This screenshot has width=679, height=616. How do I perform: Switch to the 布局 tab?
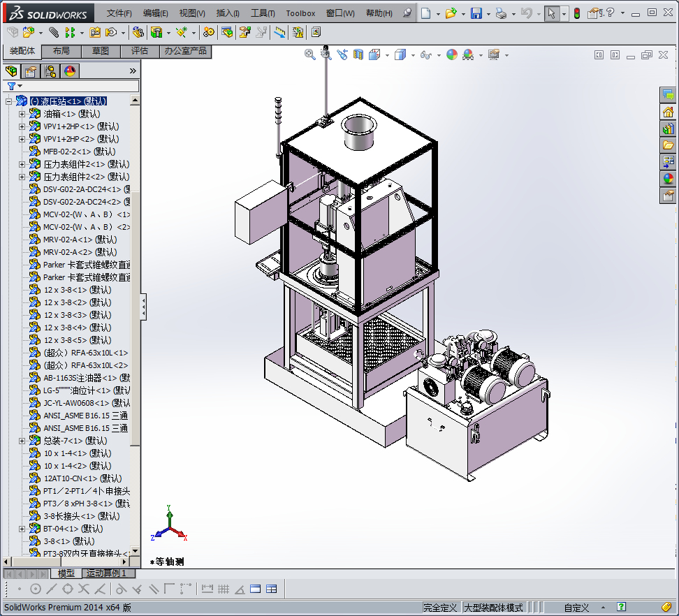pyautogui.click(x=61, y=51)
